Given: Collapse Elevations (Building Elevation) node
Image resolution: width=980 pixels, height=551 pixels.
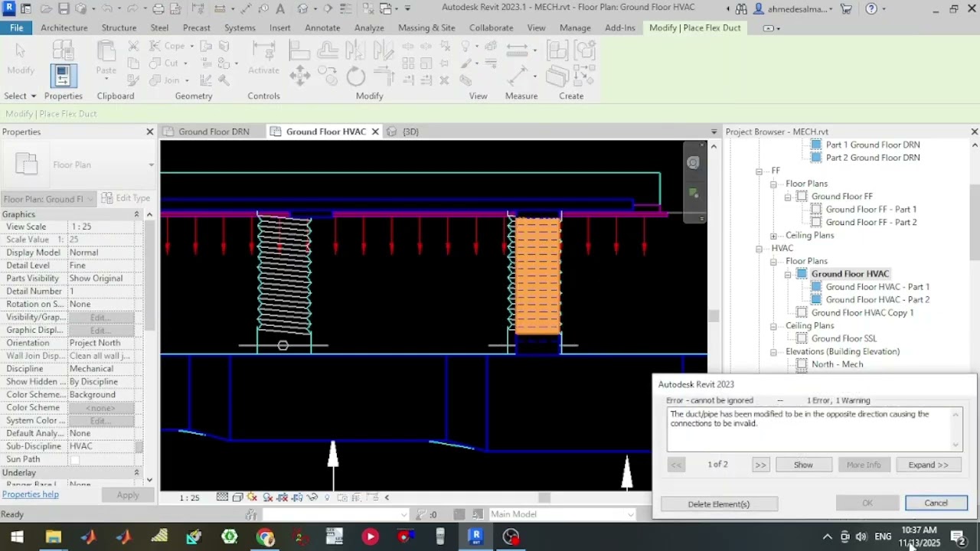Looking at the screenshot, I should point(773,352).
